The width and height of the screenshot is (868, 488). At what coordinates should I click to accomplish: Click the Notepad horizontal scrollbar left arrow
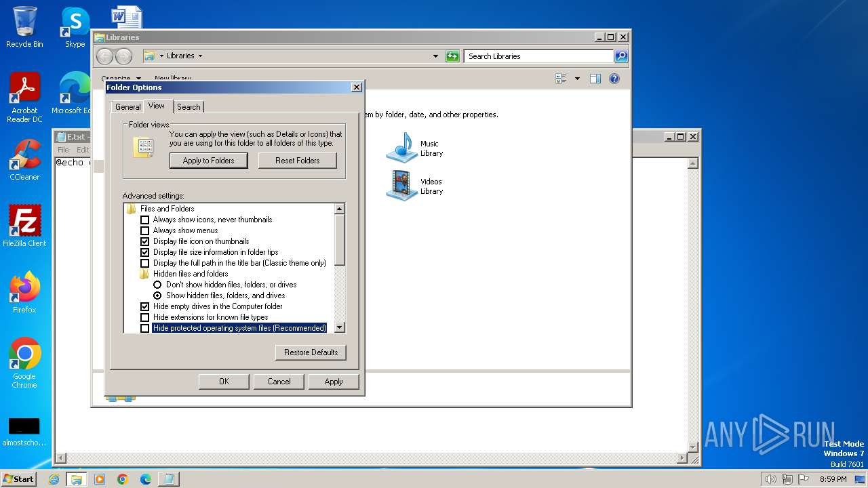pyautogui.click(x=60, y=459)
